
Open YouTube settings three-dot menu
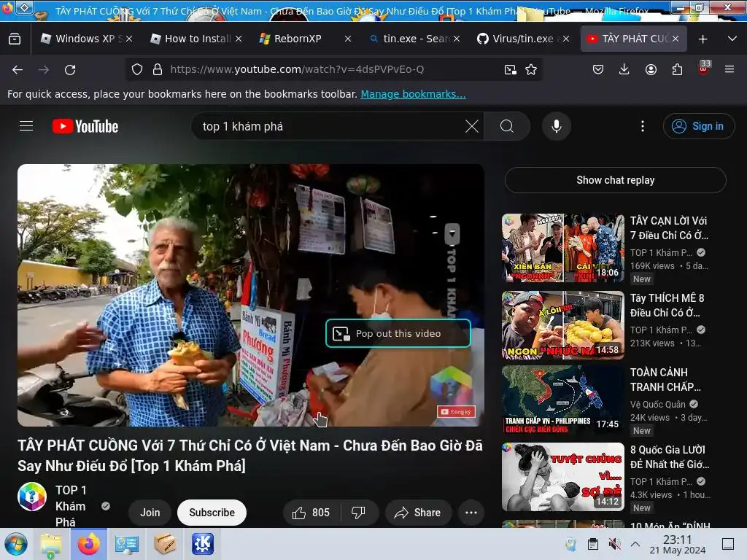click(x=642, y=126)
